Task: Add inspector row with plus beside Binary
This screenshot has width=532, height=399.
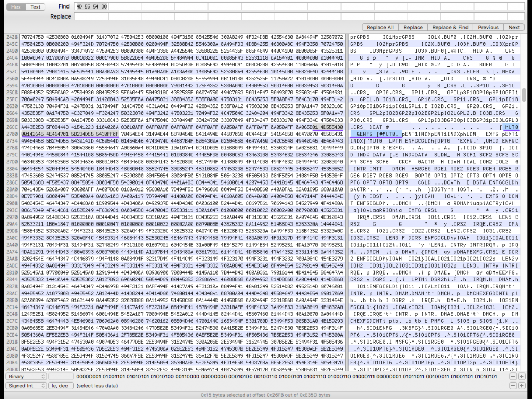Action: (521, 376)
